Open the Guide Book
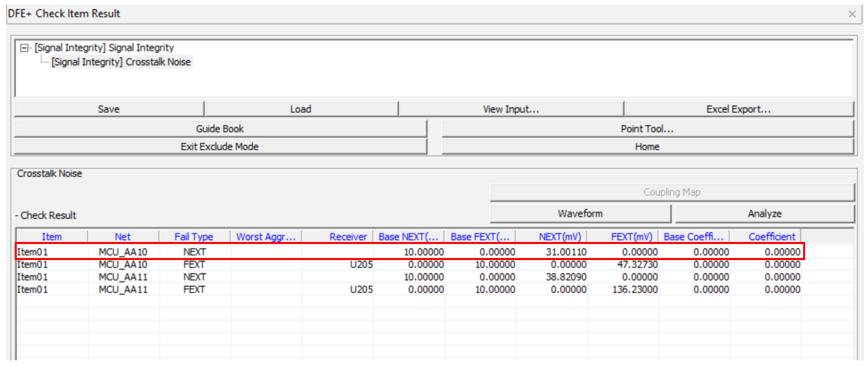868x367 pixels. [x=220, y=128]
